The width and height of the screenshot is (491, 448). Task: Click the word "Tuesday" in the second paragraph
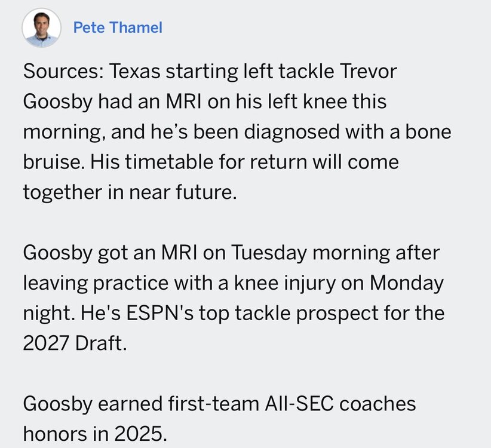269,253
